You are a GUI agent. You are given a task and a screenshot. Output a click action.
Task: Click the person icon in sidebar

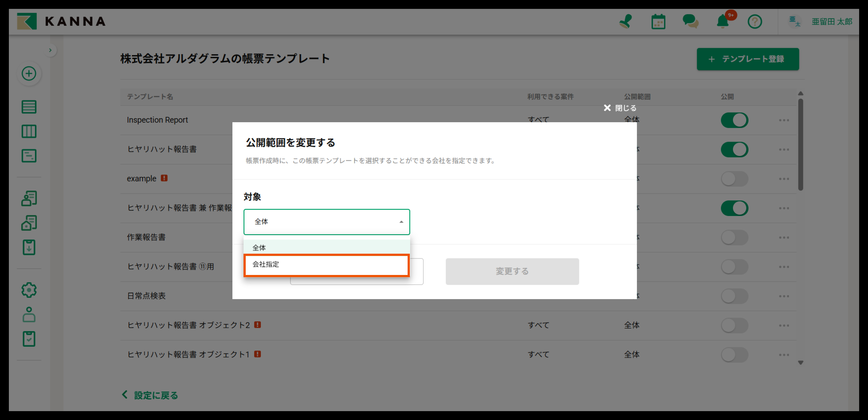click(29, 314)
